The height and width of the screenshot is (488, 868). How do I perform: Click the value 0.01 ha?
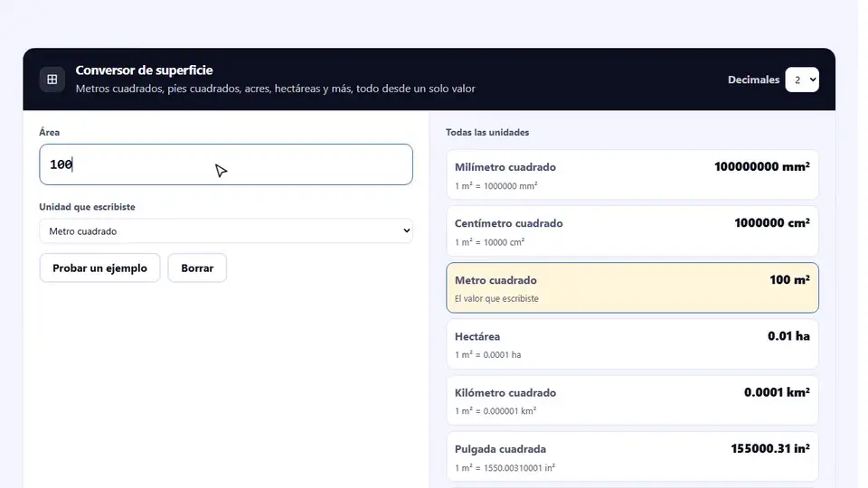(x=788, y=336)
